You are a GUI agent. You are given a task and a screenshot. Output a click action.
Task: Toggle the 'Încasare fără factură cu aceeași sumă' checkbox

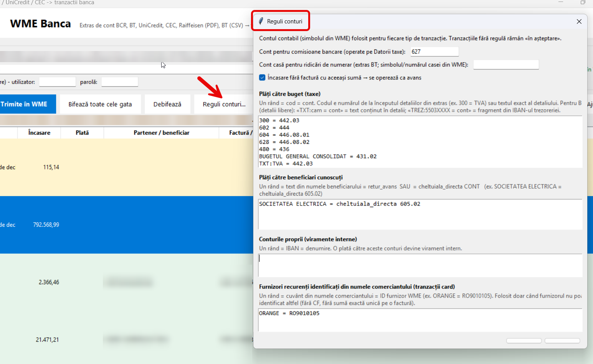point(262,77)
